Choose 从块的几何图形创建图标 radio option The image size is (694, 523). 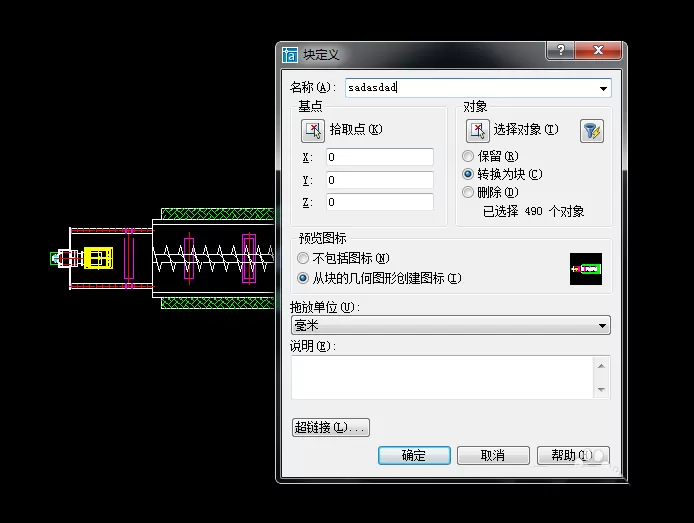coord(303,278)
